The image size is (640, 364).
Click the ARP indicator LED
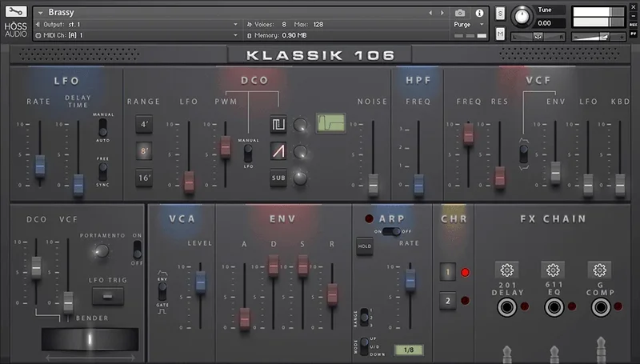[369, 218]
